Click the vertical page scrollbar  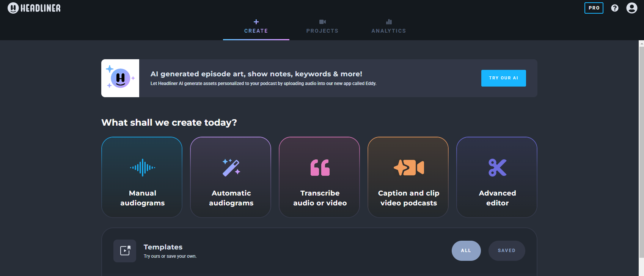point(641,152)
